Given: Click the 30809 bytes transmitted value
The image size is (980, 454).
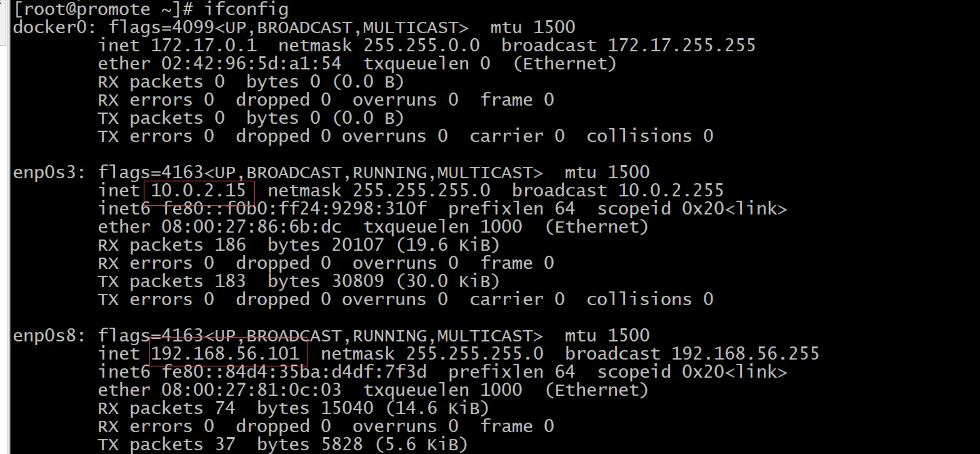Looking at the screenshot, I should [358, 281].
